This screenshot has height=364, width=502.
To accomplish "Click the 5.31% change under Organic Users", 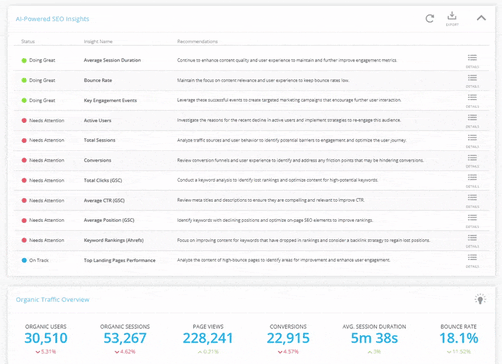I will click(x=46, y=352).
